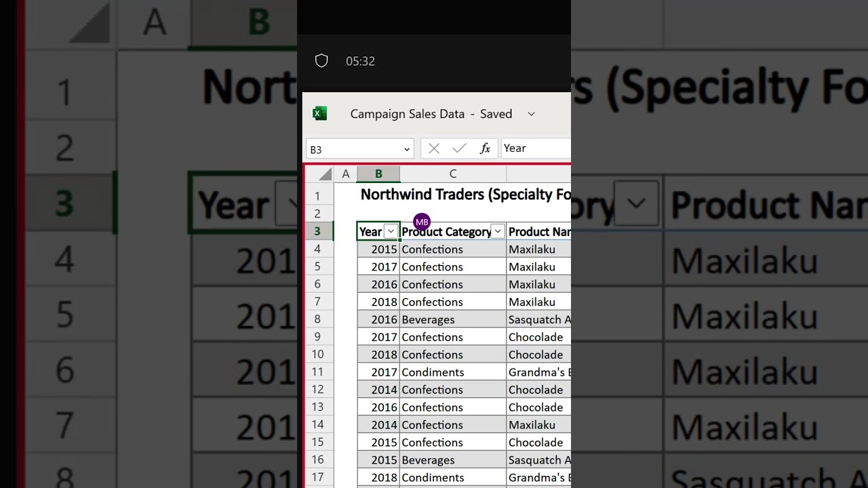Screen dimensions: 868x488
Task: Click the Cancel X formula icon
Action: tap(434, 148)
